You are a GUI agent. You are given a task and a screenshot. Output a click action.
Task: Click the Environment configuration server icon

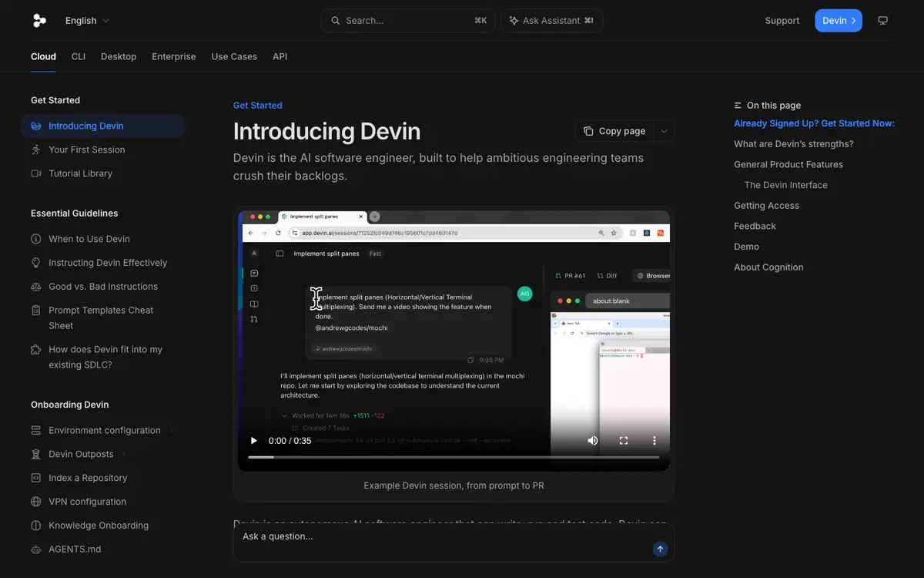point(36,430)
